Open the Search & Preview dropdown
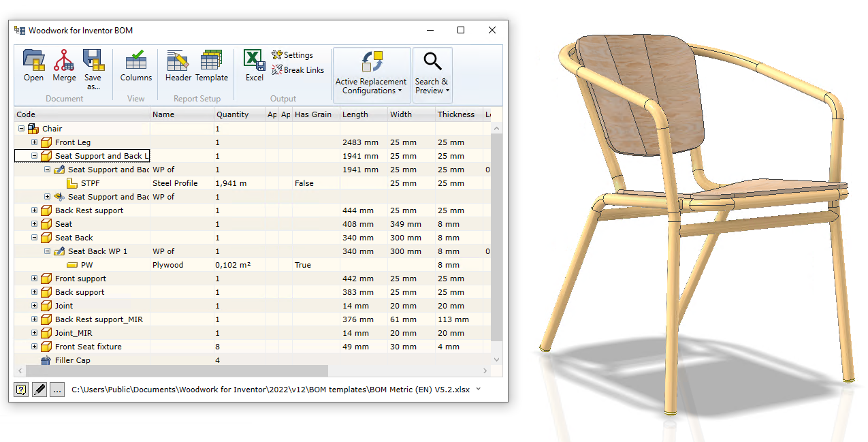This screenshot has height=442, width=868. [x=432, y=72]
